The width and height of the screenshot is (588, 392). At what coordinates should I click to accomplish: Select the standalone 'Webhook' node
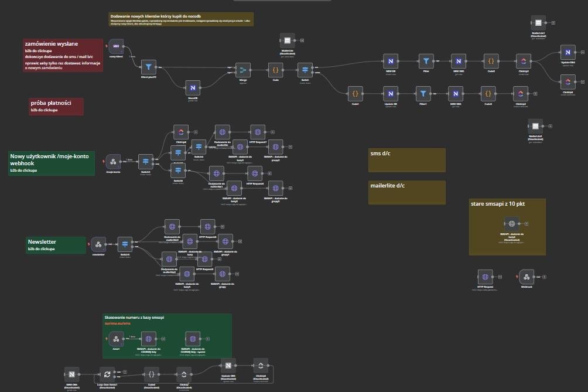527,277
